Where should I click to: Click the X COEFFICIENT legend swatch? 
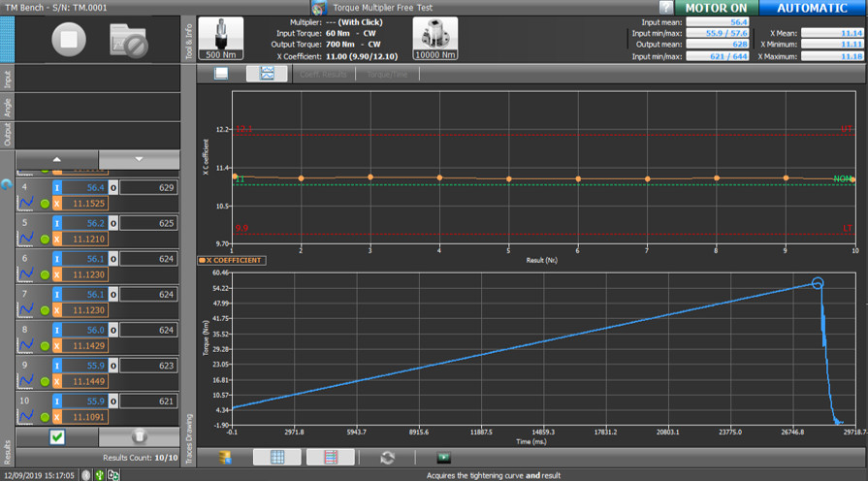coord(202,261)
